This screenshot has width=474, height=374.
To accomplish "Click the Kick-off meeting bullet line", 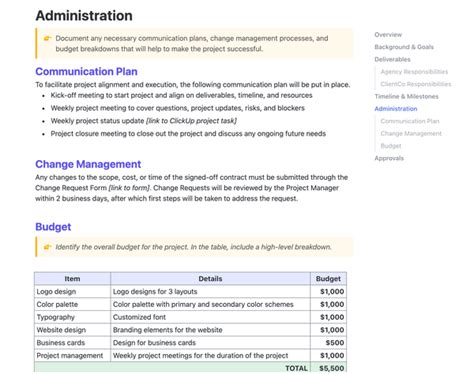I will pyautogui.click(x=181, y=95).
